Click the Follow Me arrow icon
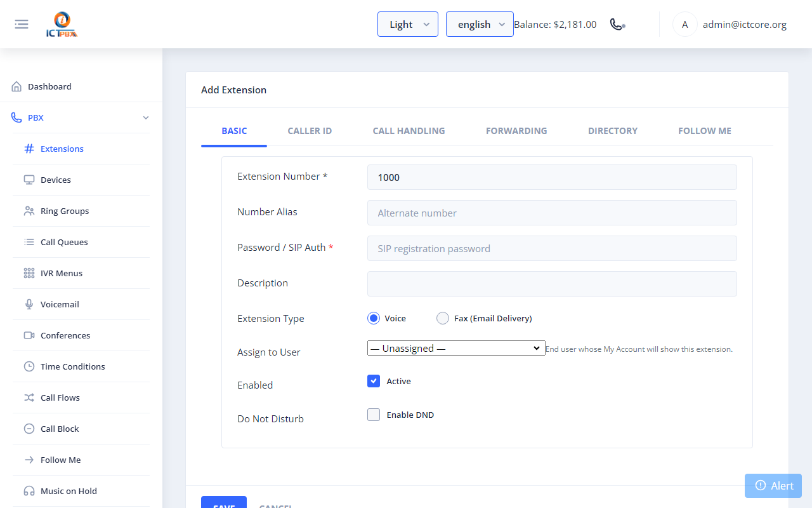The height and width of the screenshot is (508, 812). (x=29, y=460)
